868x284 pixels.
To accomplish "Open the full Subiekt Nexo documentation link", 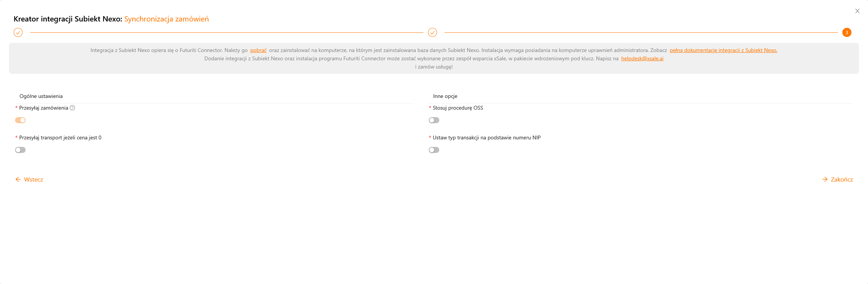I will [x=723, y=50].
